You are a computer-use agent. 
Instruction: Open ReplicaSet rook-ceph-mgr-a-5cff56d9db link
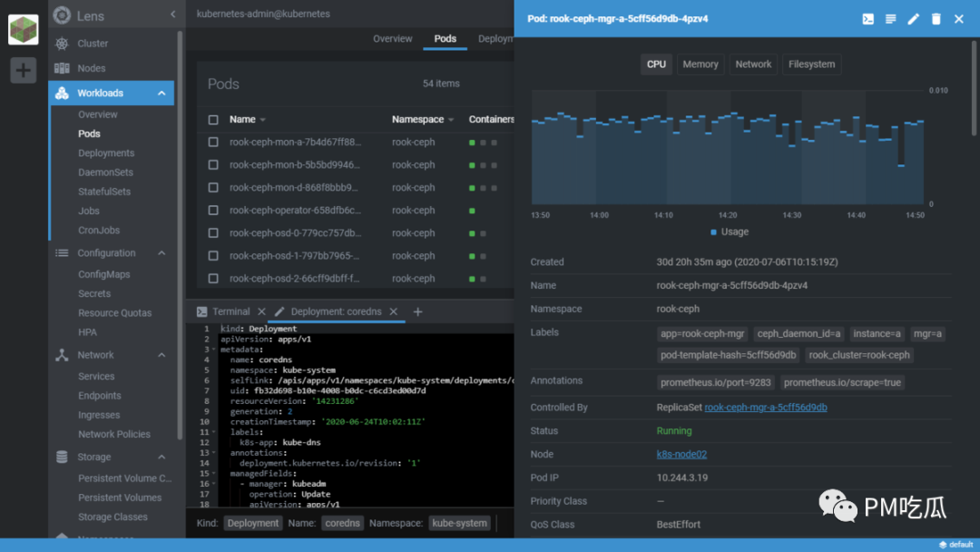[x=766, y=408]
